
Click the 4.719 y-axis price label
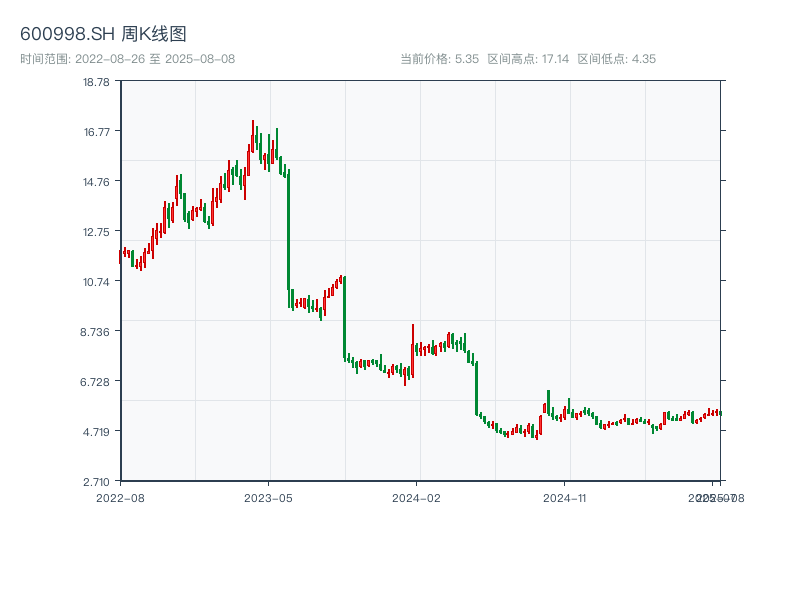(x=97, y=432)
